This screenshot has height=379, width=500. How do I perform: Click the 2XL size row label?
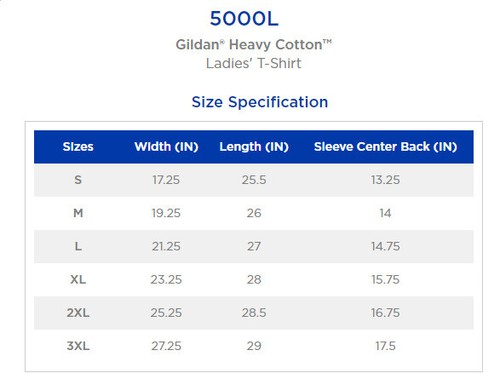pyautogui.click(x=78, y=313)
